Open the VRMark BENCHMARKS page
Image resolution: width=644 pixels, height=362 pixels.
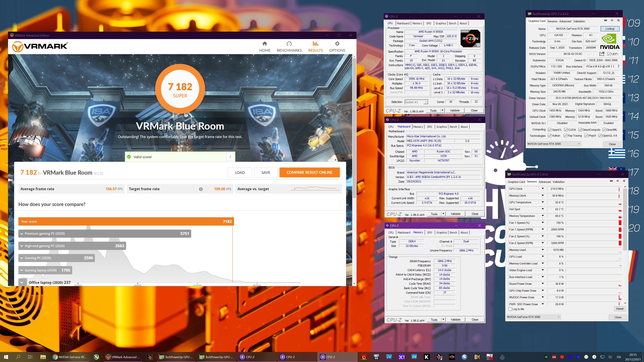(289, 47)
